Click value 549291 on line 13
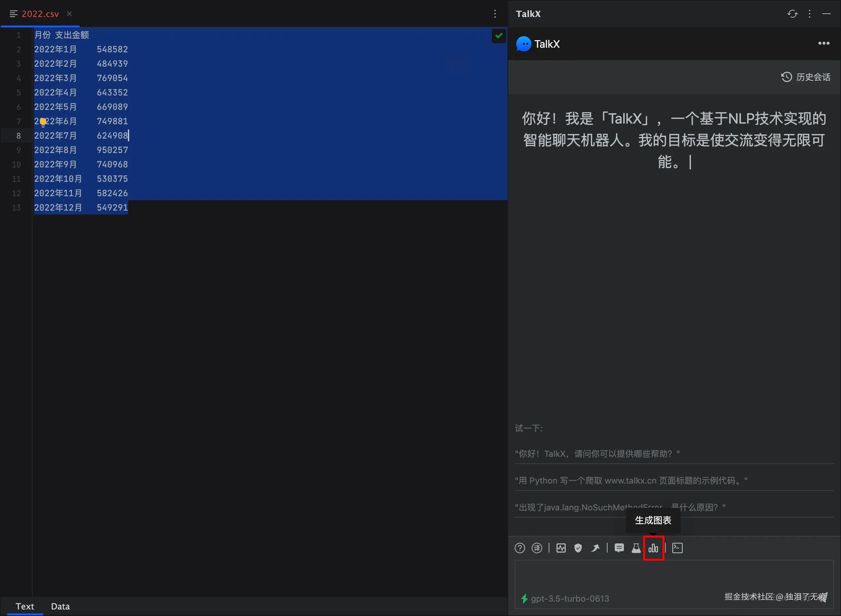The height and width of the screenshot is (616, 841). 112,208
